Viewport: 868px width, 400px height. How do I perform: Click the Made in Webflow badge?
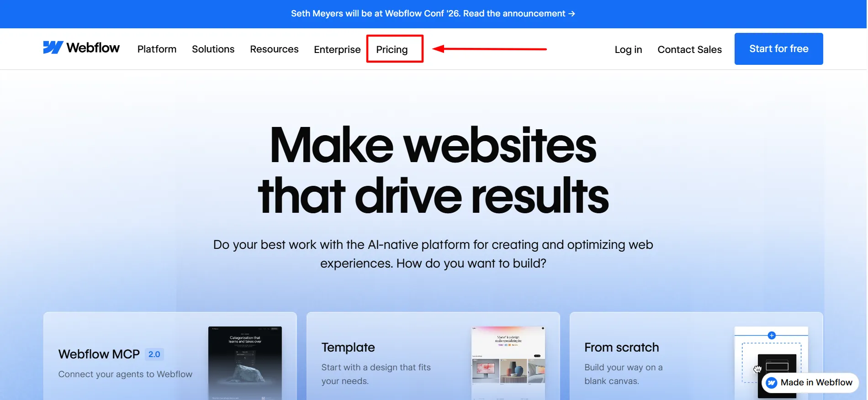[810, 383]
